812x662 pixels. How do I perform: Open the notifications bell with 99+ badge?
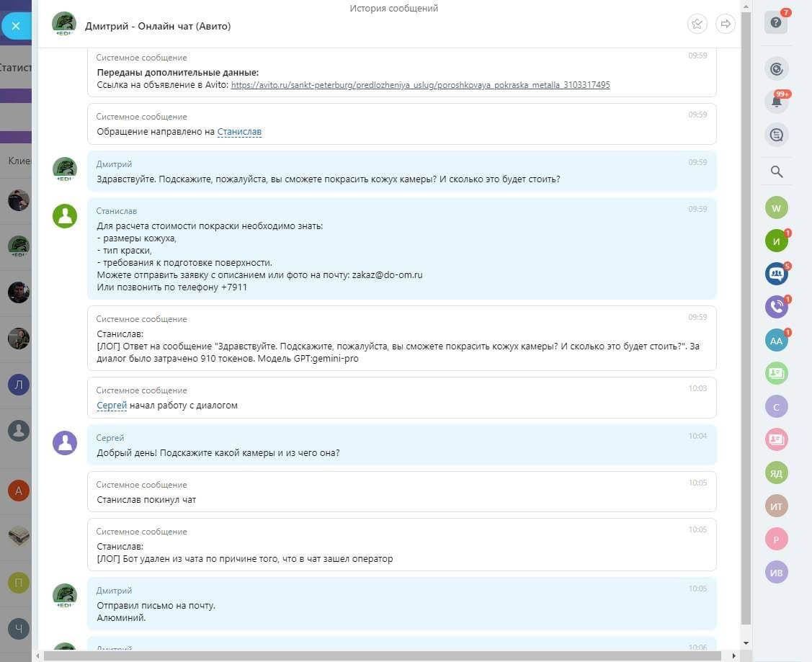click(x=776, y=101)
